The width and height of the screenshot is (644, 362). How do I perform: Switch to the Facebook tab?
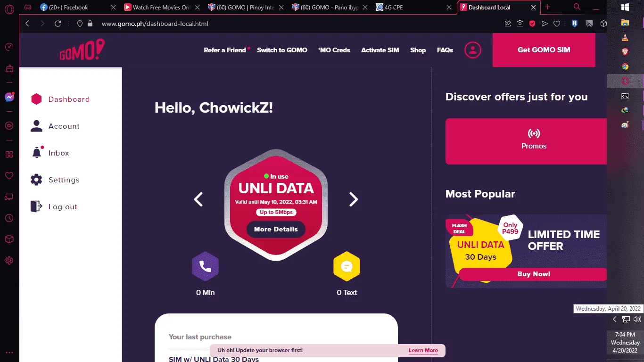[78, 7]
